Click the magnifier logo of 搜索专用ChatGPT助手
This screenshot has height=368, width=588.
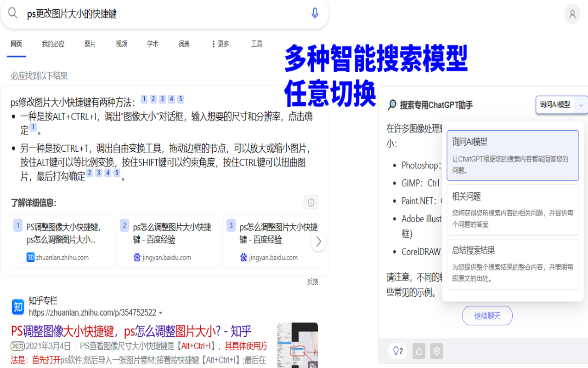click(x=392, y=105)
